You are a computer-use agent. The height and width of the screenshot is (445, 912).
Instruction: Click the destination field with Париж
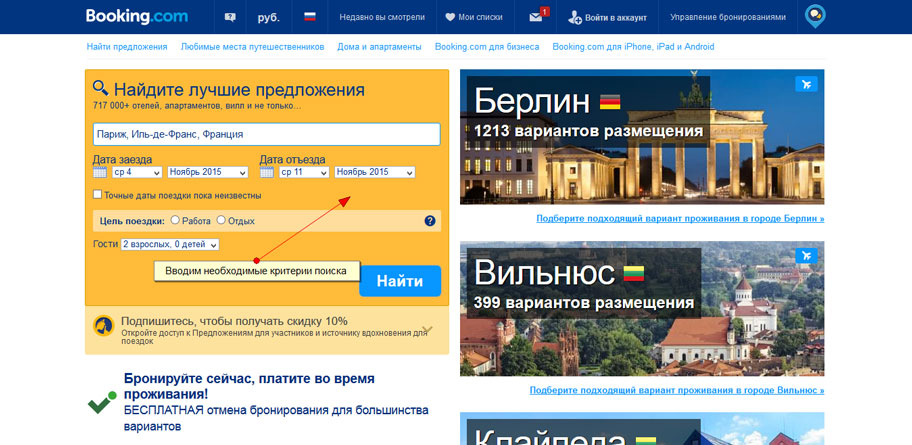[x=266, y=134]
